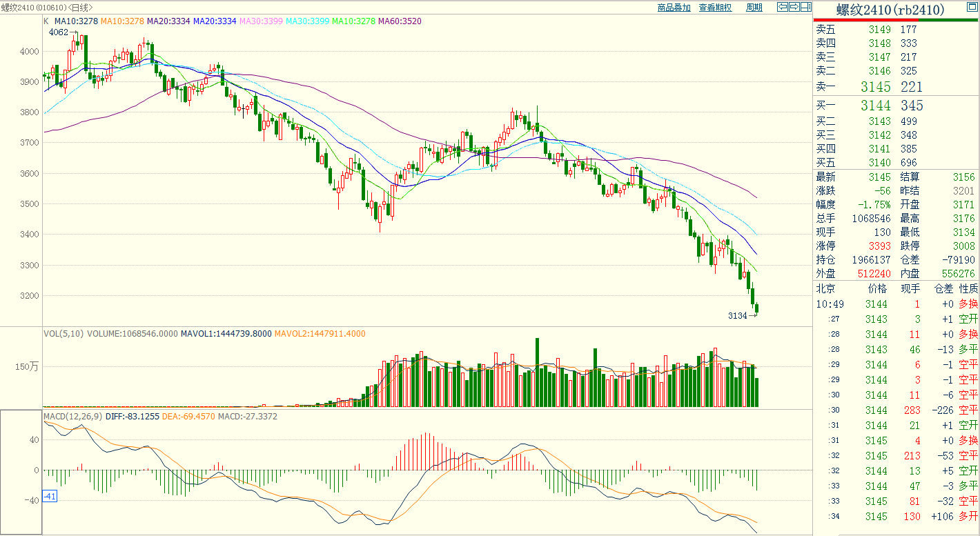Click 买一 3144 best bid row
Image resolution: width=980 pixels, height=536 pixels.
pyautogui.click(x=896, y=106)
